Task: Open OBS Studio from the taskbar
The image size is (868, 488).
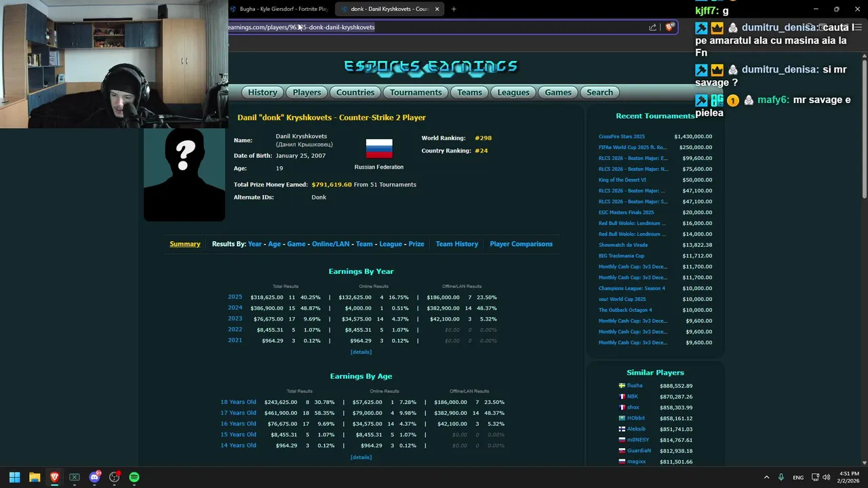Action: (x=115, y=477)
